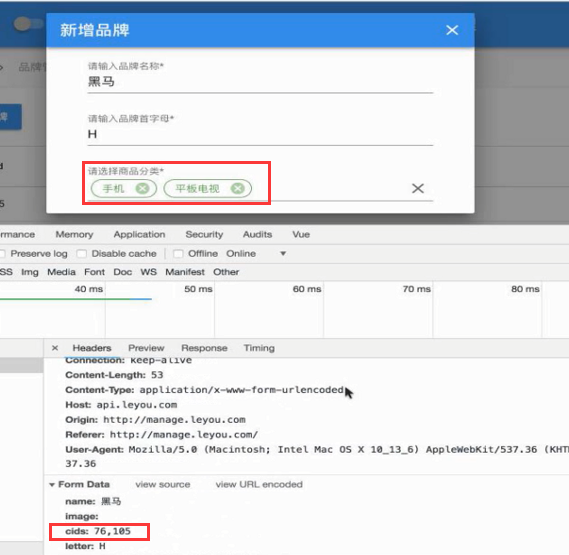This screenshot has height=555, width=569.
Task: Select the cids: 76,105 form data row
Action: [x=98, y=531]
